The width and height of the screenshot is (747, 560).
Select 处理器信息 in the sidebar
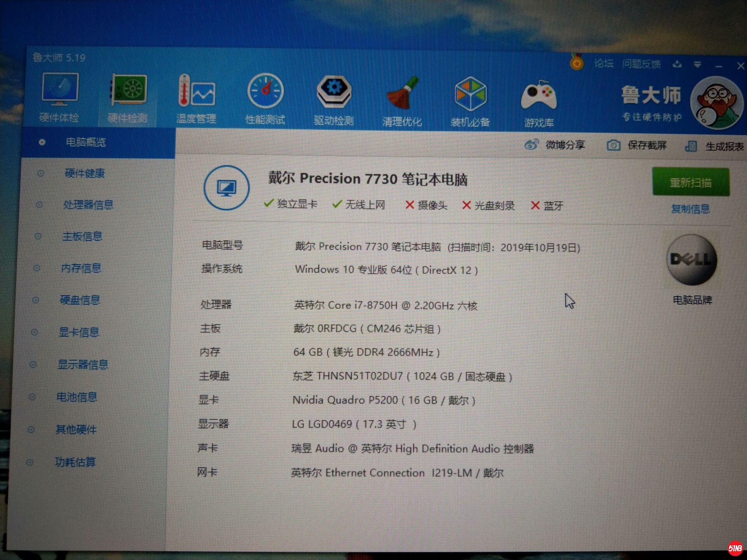tap(88, 205)
